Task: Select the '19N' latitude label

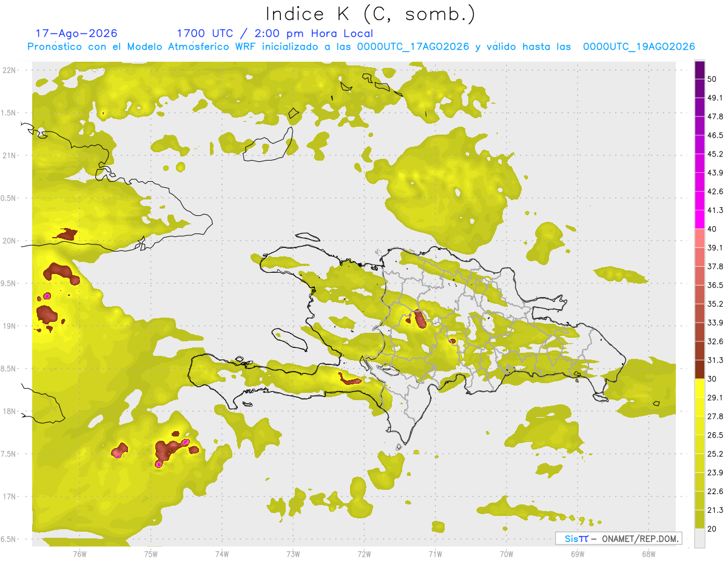Action: 9,326
